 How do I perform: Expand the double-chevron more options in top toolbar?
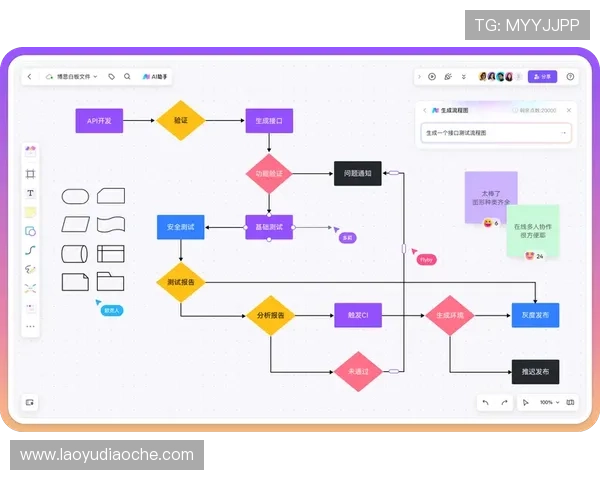[462, 76]
